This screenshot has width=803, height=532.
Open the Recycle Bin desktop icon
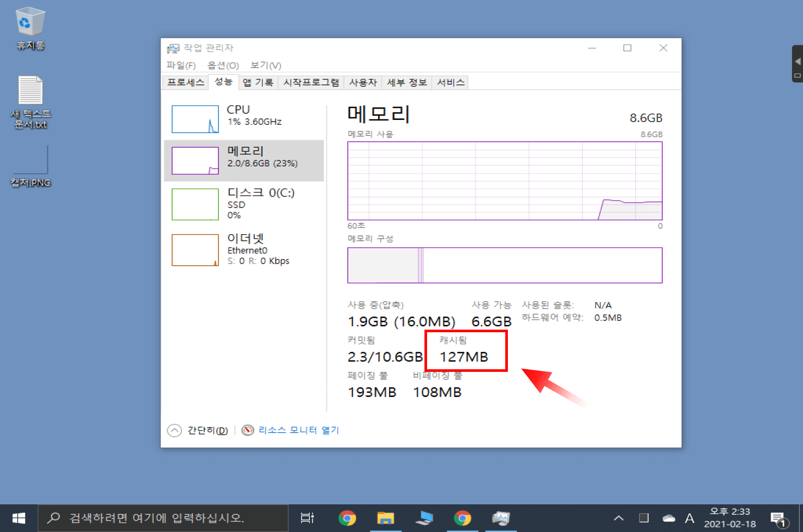coord(30,29)
